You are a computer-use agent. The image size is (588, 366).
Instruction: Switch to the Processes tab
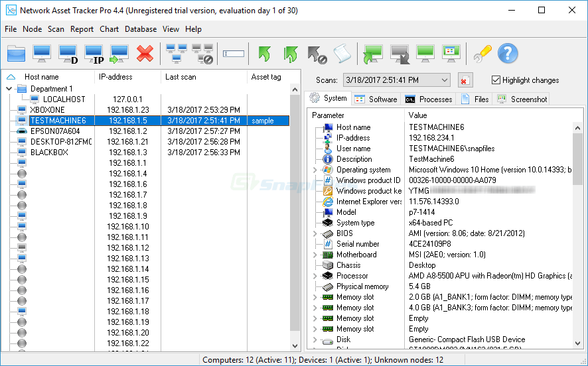(x=429, y=99)
